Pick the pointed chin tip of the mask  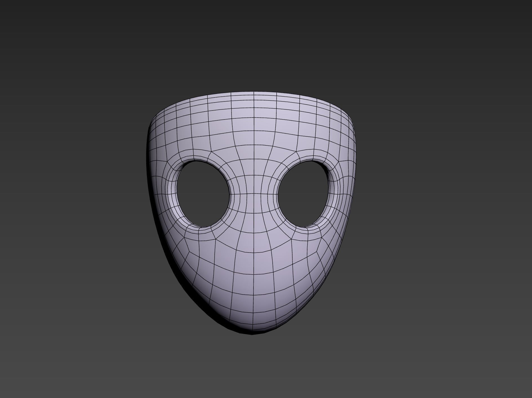tap(252, 330)
